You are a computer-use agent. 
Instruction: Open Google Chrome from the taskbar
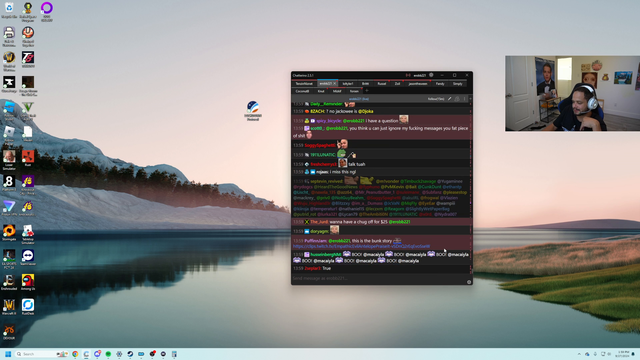[x=75, y=354]
